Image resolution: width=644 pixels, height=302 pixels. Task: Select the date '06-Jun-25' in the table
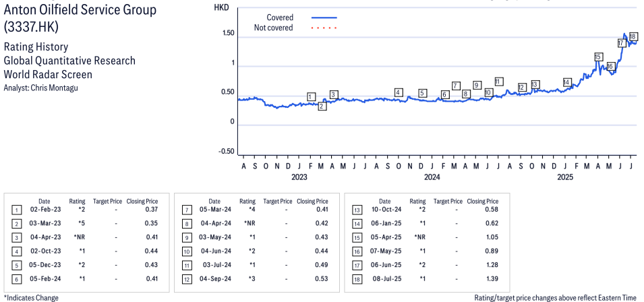[386, 265]
